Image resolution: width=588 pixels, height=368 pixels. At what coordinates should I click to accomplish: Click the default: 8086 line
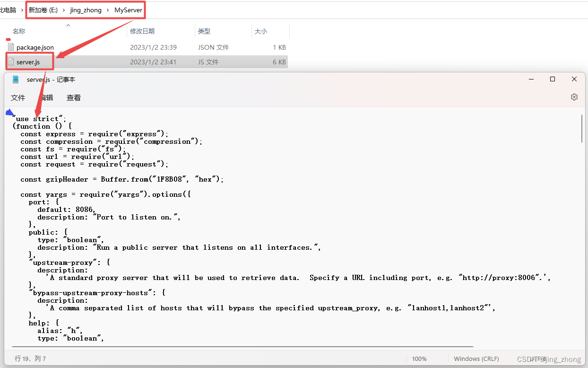(x=67, y=210)
